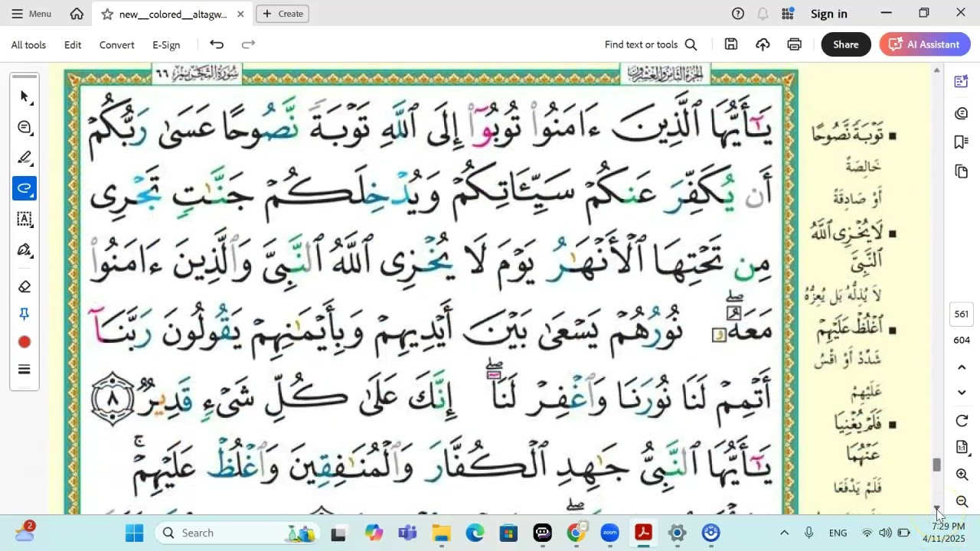The width and height of the screenshot is (980, 551).
Task: Open the Convert menu
Action: (117, 45)
